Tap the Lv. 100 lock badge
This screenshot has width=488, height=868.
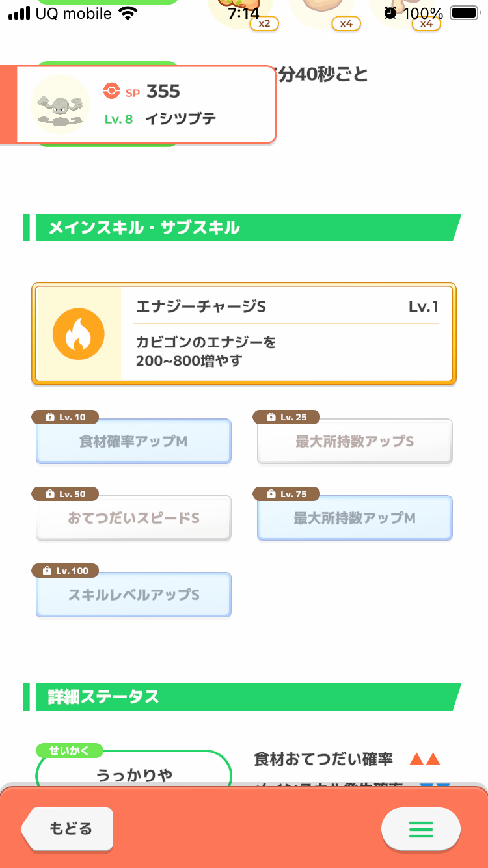coord(65,571)
